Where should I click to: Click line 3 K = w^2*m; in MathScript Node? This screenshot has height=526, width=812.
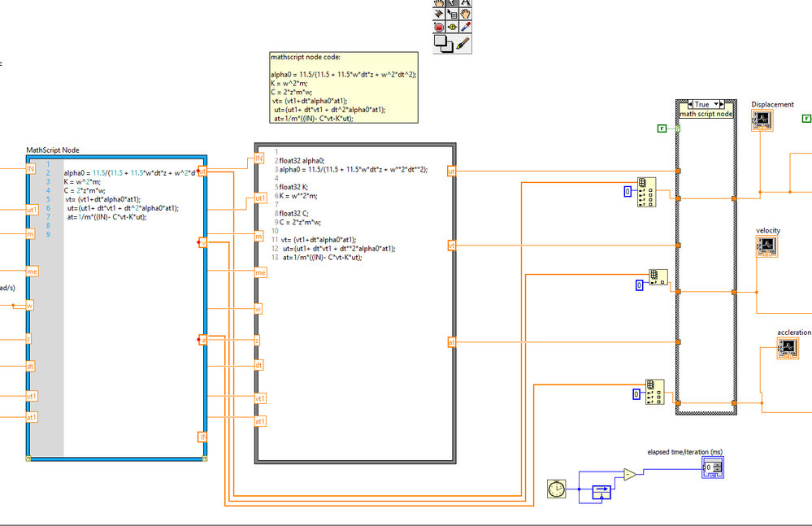pyautogui.click(x=82, y=182)
